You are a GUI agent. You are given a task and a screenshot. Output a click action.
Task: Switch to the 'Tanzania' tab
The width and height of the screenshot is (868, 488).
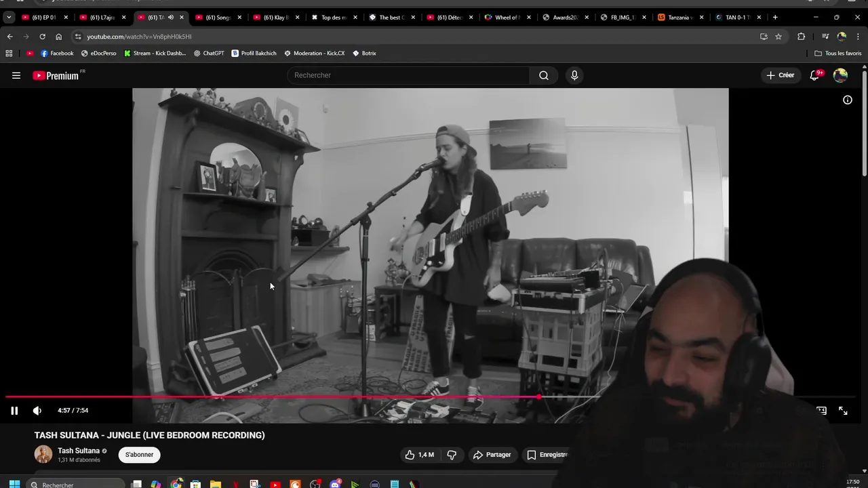pyautogui.click(x=680, y=17)
